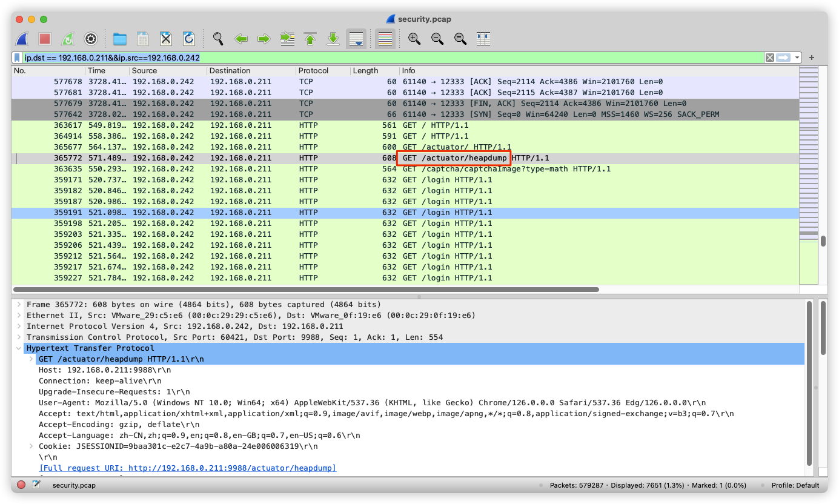
Task: Click the save capture file icon
Action: [143, 39]
